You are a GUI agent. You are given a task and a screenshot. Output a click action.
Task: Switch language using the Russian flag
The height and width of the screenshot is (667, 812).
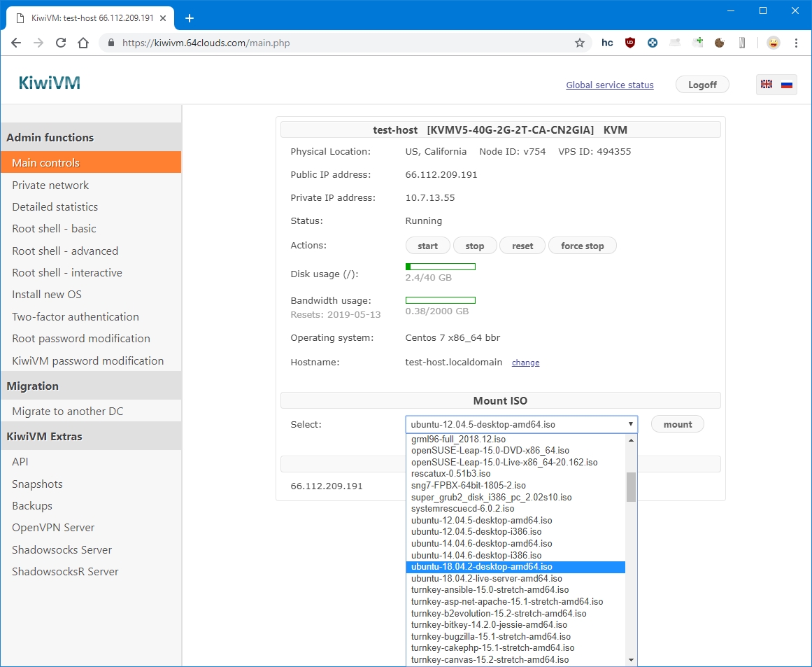click(787, 85)
